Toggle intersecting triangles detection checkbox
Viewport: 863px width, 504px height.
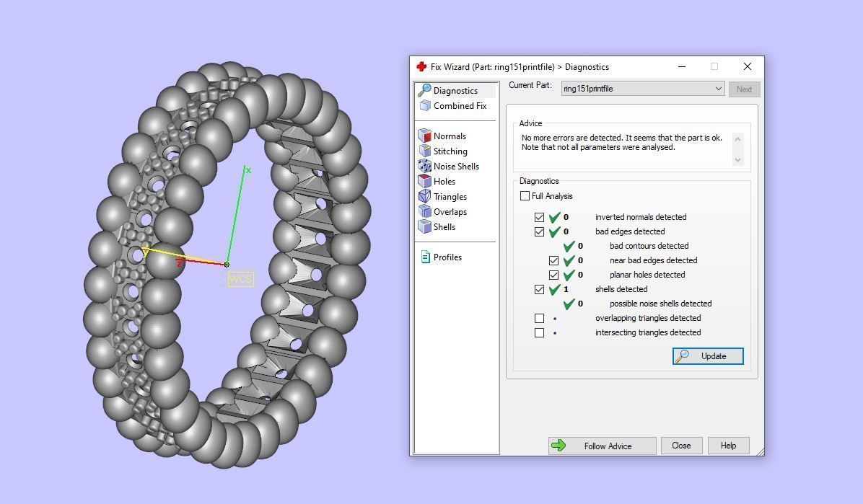[x=539, y=332]
